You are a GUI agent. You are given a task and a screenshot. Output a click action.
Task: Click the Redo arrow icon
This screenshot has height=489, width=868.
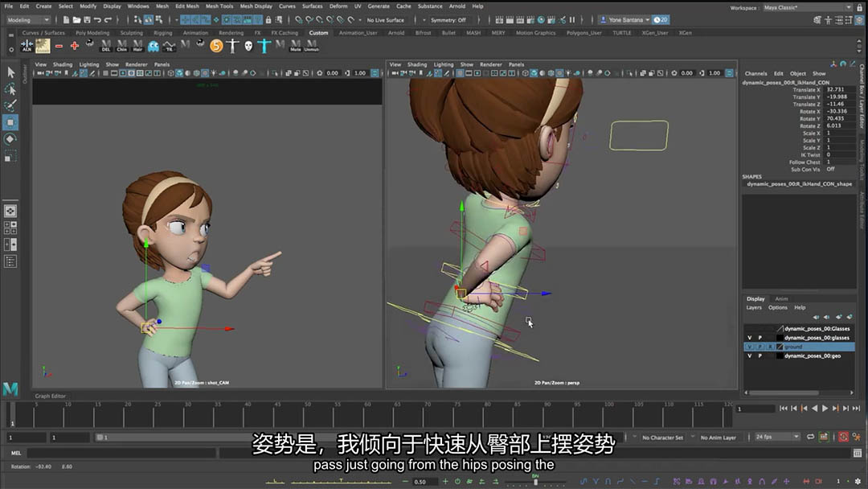tap(108, 20)
